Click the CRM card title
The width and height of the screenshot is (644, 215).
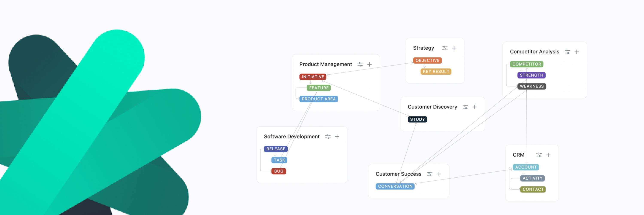pos(519,155)
